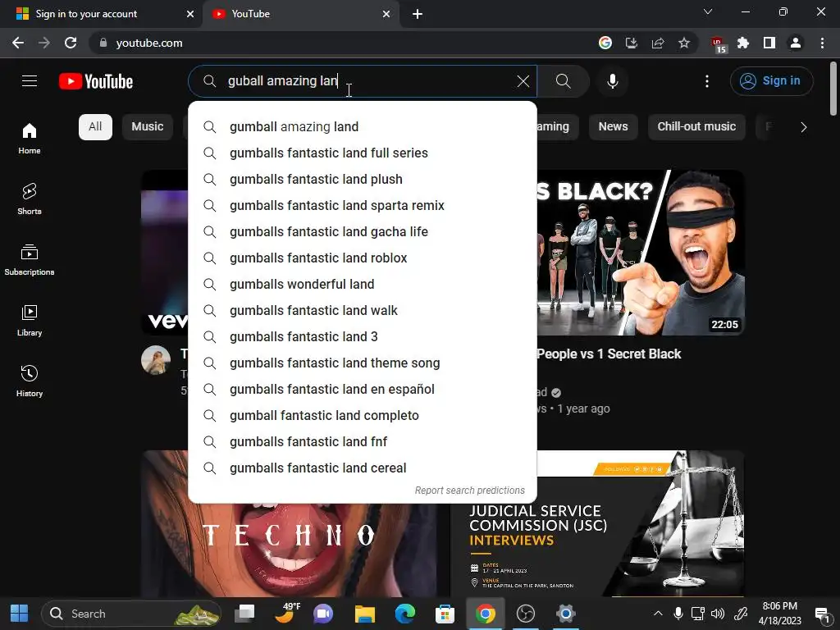Click the Google icon in address bar

click(605, 43)
